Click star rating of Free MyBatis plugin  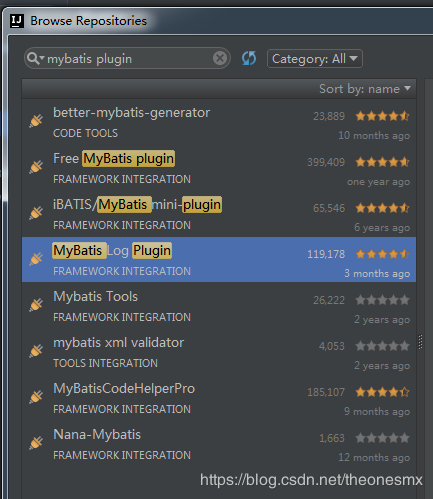coord(382,162)
